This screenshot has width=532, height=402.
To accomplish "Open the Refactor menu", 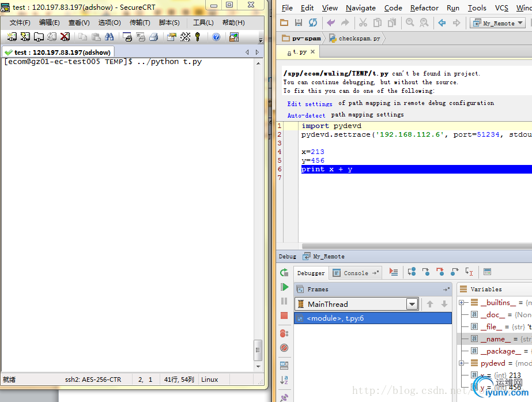I will [424, 7].
